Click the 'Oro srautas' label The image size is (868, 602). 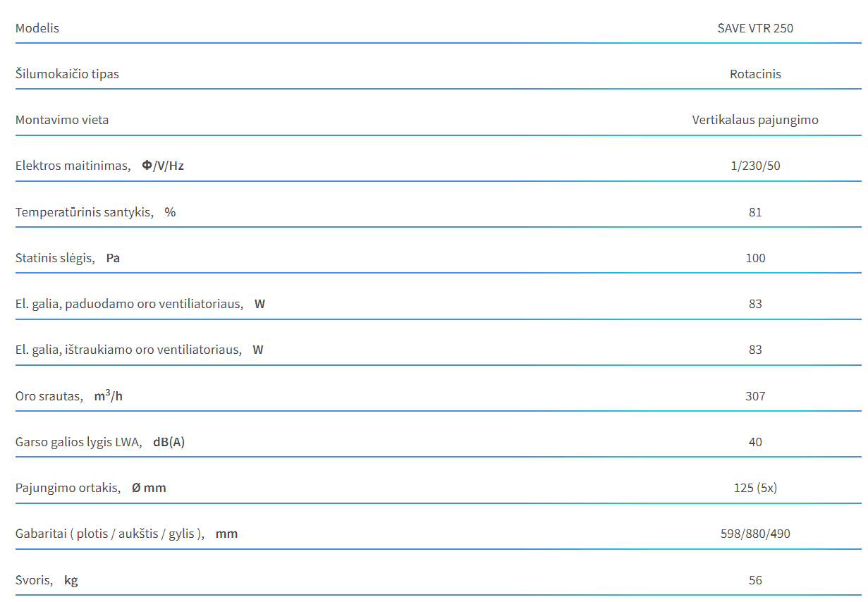click(49, 396)
